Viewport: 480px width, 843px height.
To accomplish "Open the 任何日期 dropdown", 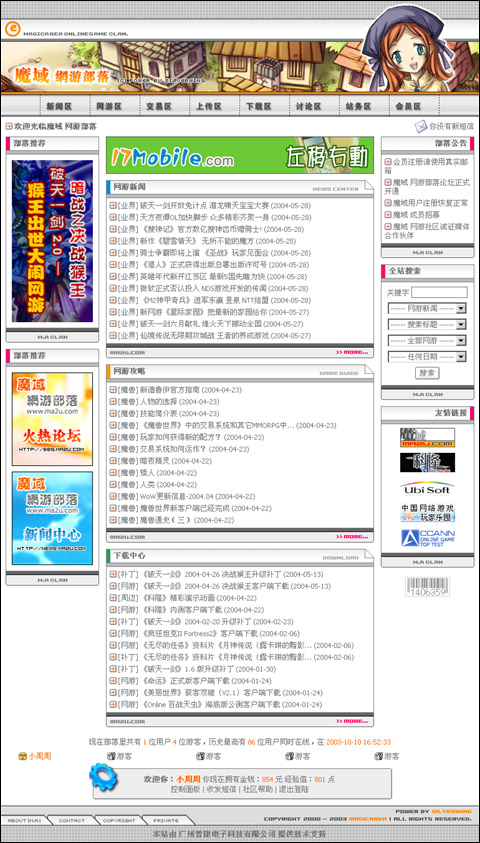I will [x=427, y=357].
